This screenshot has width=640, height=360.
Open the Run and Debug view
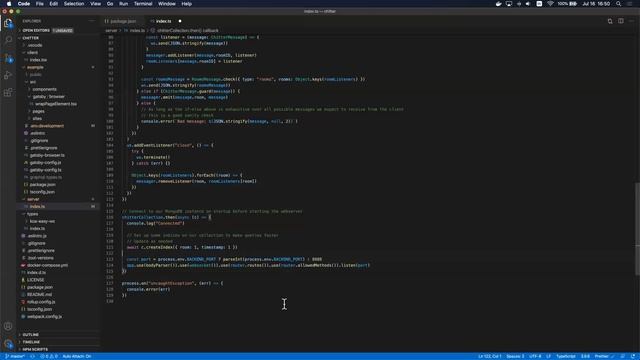point(8,76)
